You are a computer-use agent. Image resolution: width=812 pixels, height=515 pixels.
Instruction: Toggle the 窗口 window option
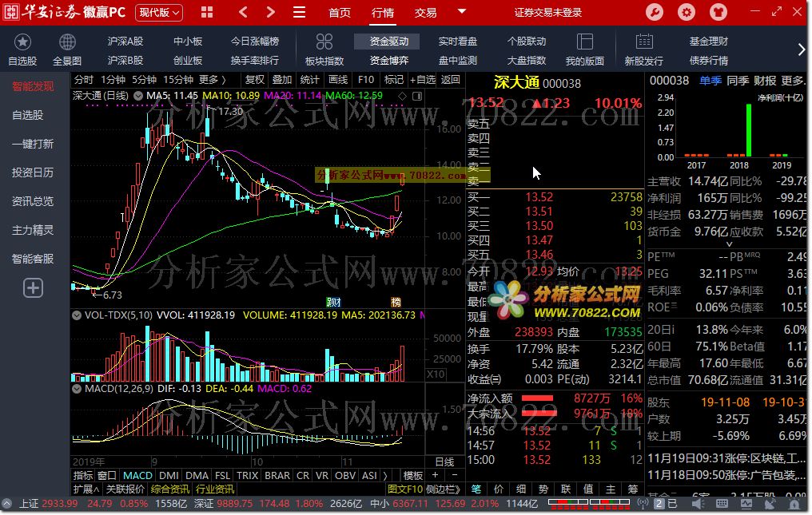click(x=107, y=475)
